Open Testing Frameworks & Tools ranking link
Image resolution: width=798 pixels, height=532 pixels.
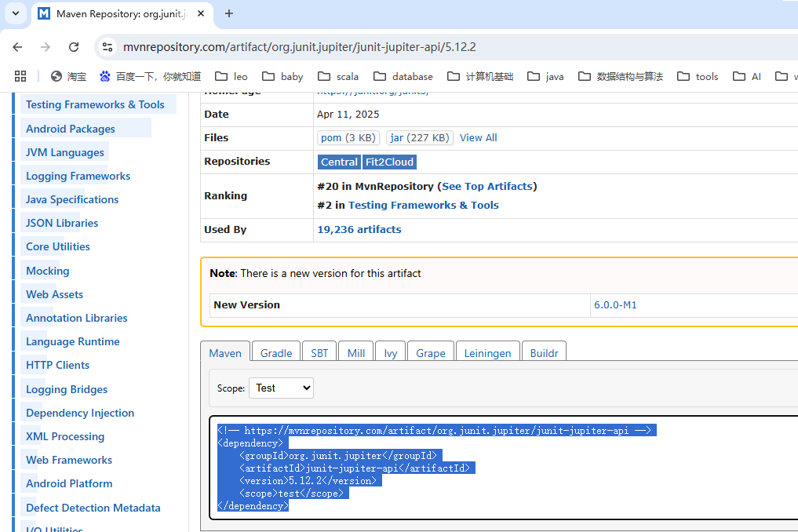424,205
